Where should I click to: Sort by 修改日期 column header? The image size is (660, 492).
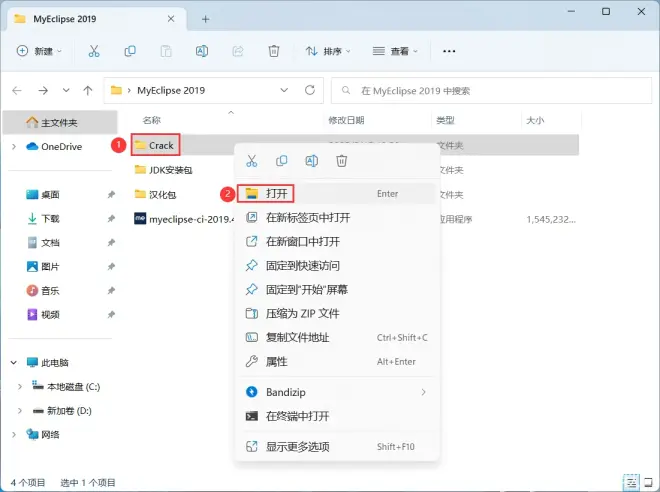tap(346, 120)
